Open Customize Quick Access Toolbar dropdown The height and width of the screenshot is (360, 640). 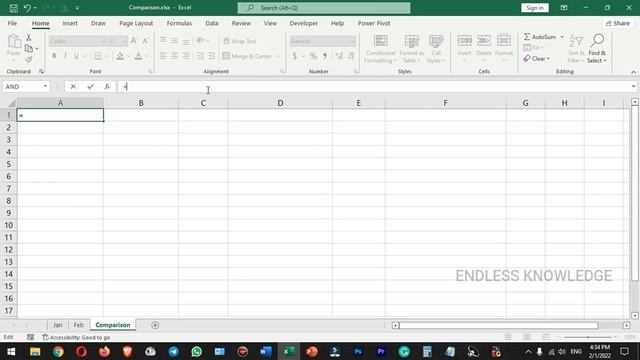tap(77, 8)
